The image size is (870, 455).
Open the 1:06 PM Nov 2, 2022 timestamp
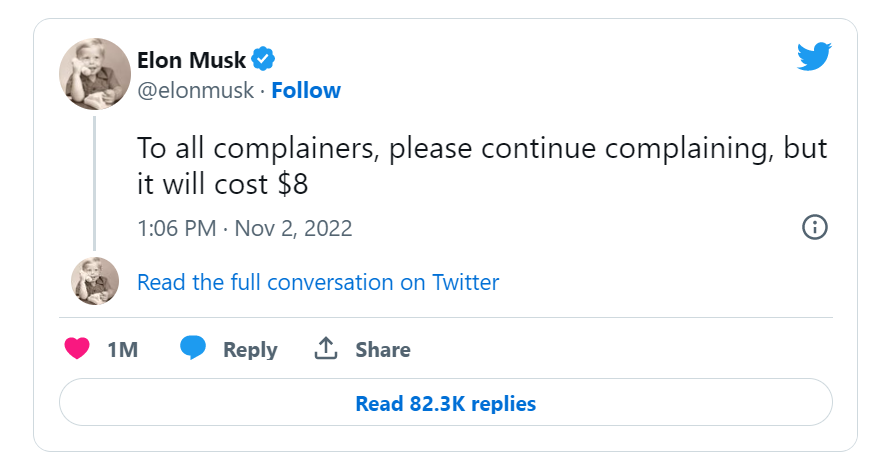[x=244, y=228]
